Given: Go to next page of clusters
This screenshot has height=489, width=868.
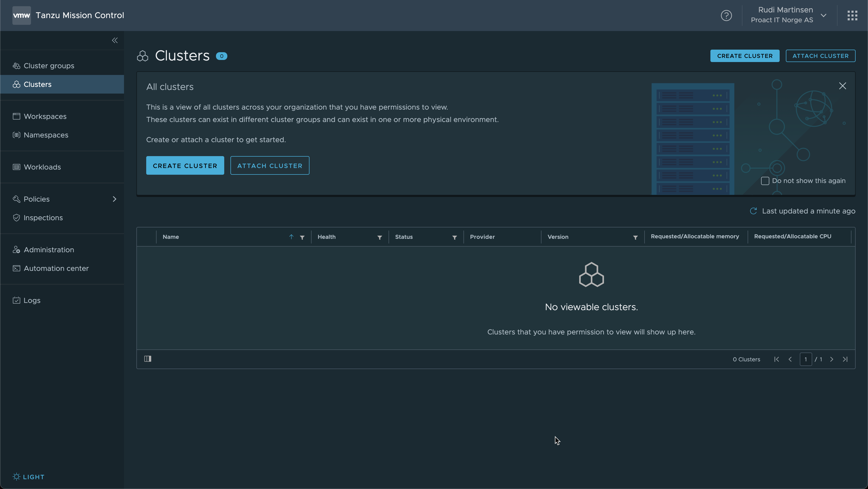Looking at the screenshot, I should [832, 359].
